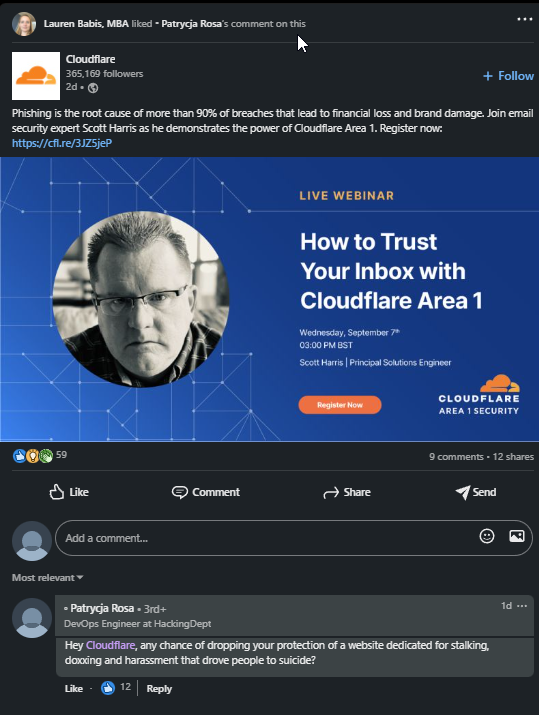The height and width of the screenshot is (715, 539).
Task: View the 12 shares link
Action: point(513,456)
